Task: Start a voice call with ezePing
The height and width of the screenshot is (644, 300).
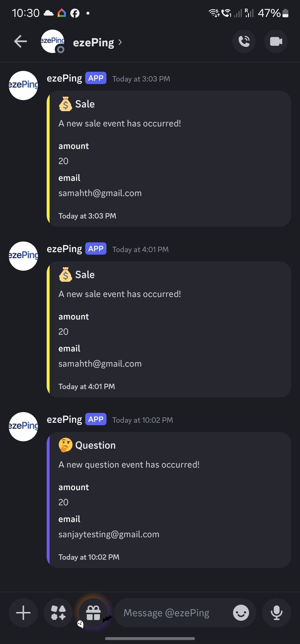Action: 244,42
